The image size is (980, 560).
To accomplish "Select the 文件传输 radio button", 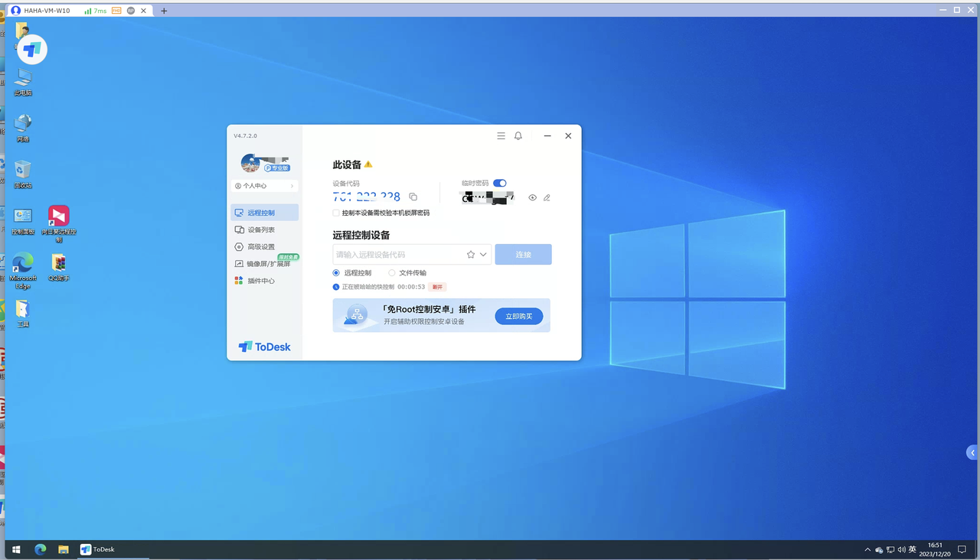I will (x=392, y=272).
